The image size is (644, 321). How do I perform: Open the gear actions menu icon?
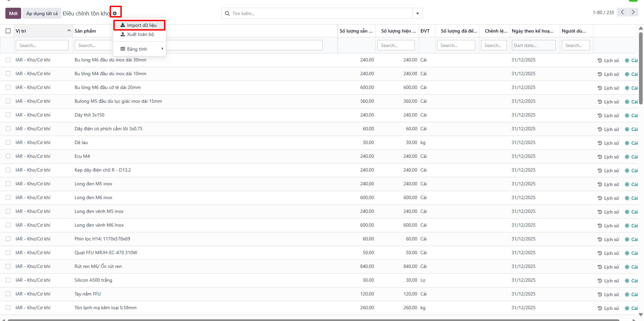tap(115, 13)
